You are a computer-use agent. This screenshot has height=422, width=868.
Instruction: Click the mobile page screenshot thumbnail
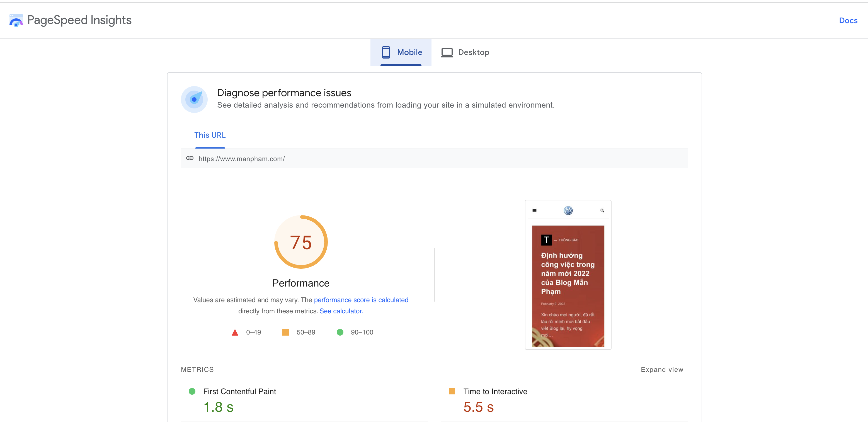coord(568,275)
